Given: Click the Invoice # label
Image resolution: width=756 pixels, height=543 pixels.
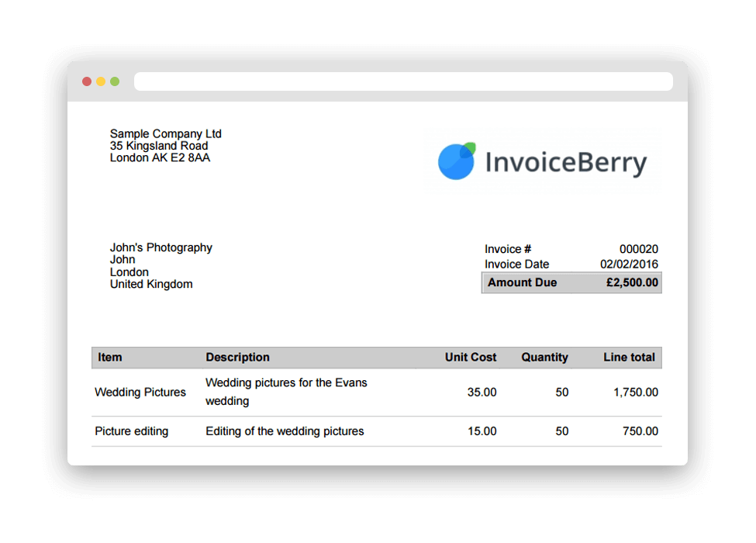Looking at the screenshot, I should click(507, 249).
